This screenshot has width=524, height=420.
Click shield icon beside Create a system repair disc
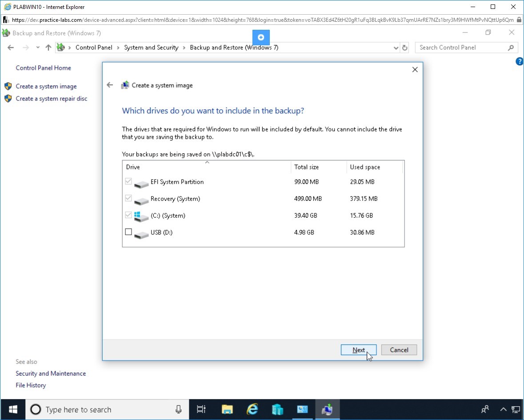(8, 99)
